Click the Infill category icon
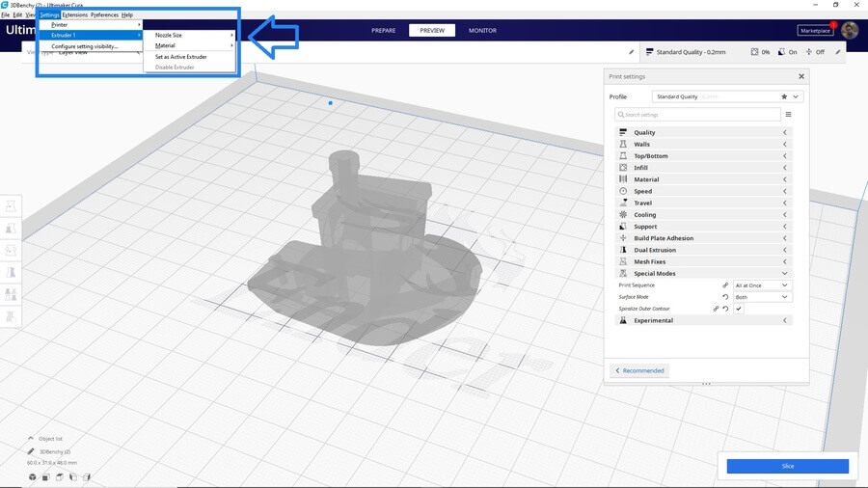Image resolution: width=868 pixels, height=488 pixels. [623, 168]
